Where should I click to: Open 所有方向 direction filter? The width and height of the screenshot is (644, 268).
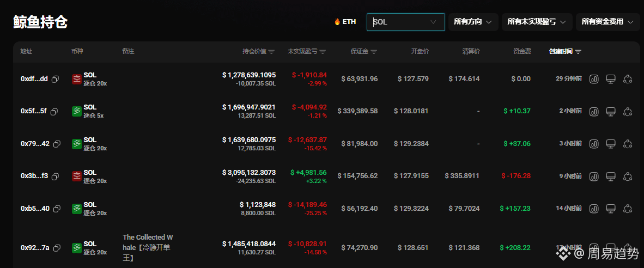(473, 22)
